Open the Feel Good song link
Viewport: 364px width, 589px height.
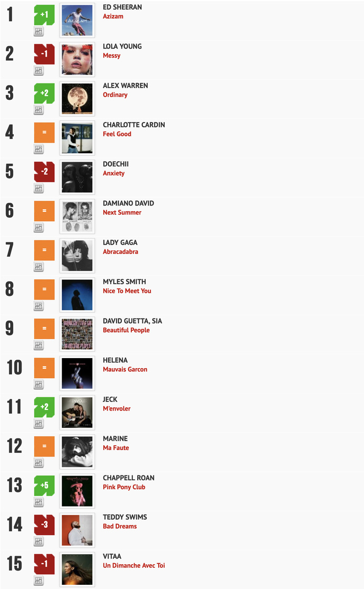[117, 134]
